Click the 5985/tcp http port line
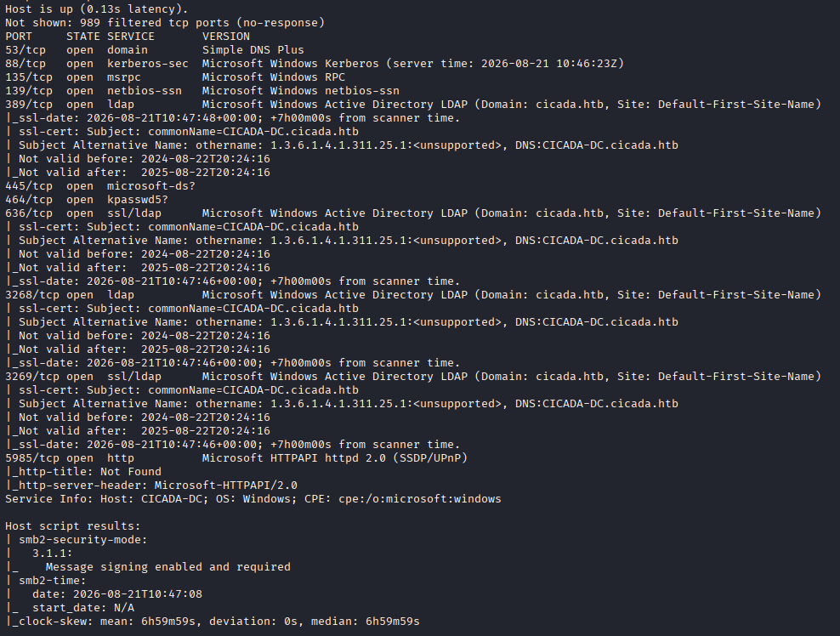The image size is (840, 636). click(x=236, y=458)
